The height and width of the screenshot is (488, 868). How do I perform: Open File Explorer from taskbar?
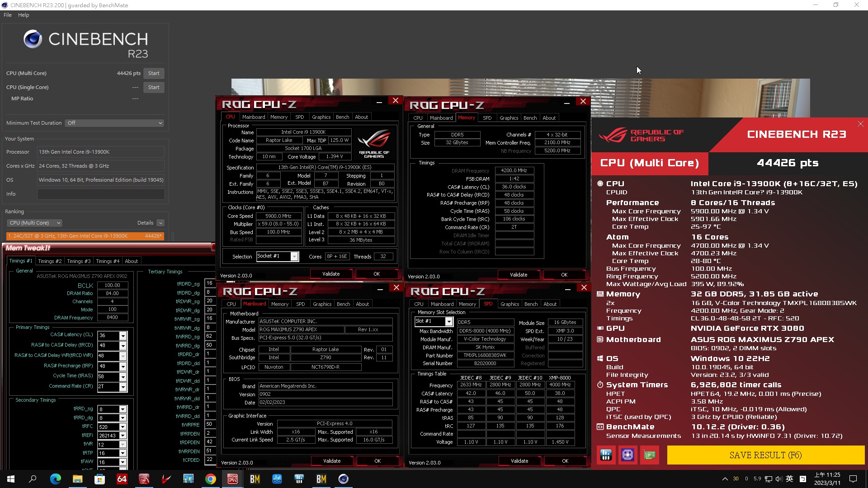(x=77, y=479)
